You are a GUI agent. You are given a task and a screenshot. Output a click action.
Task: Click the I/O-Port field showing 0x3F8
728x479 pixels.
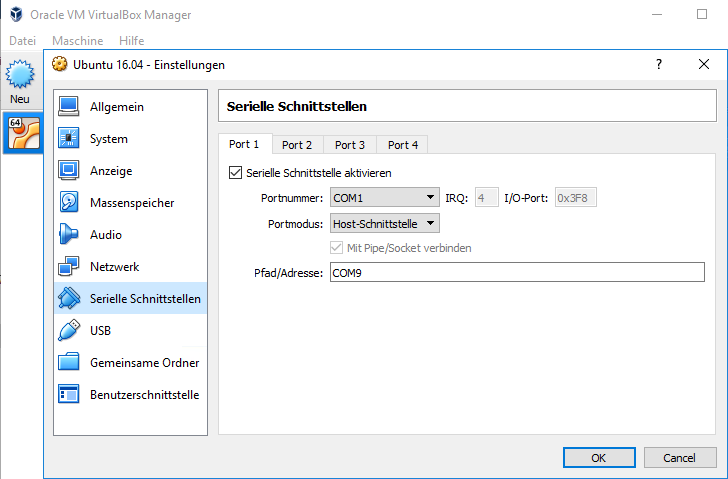click(x=576, y=198)
